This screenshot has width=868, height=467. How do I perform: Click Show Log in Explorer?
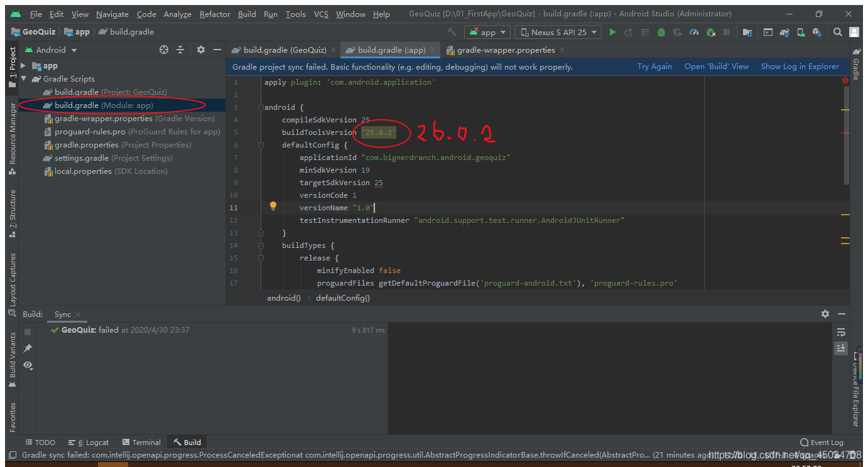pyautogui.click(x=800, y=66)
